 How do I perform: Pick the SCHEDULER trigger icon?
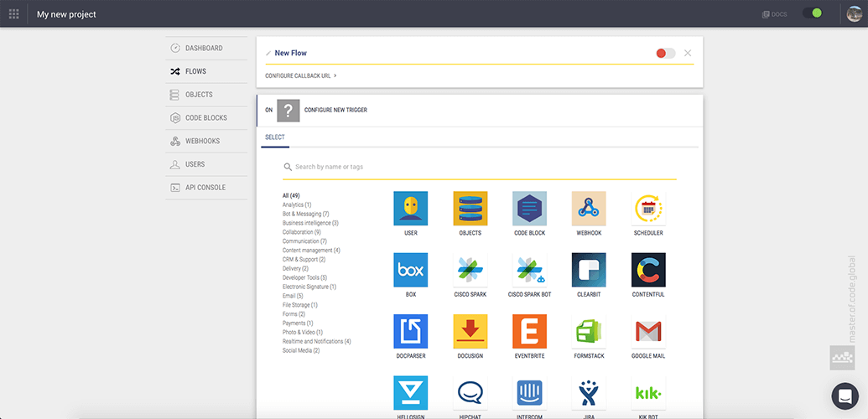point(648,208)
